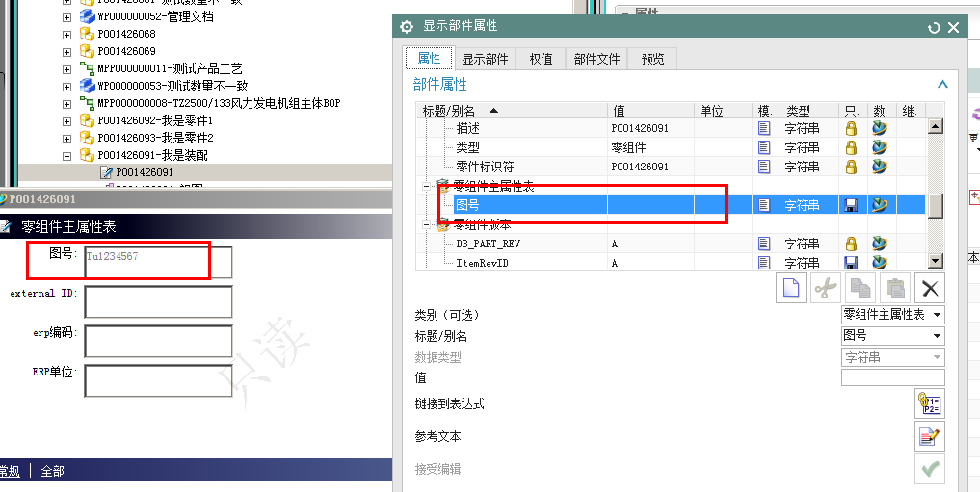Screen dimensions: 980x492
Task: Click the X delete property button
Action: (x=930, y=289)
